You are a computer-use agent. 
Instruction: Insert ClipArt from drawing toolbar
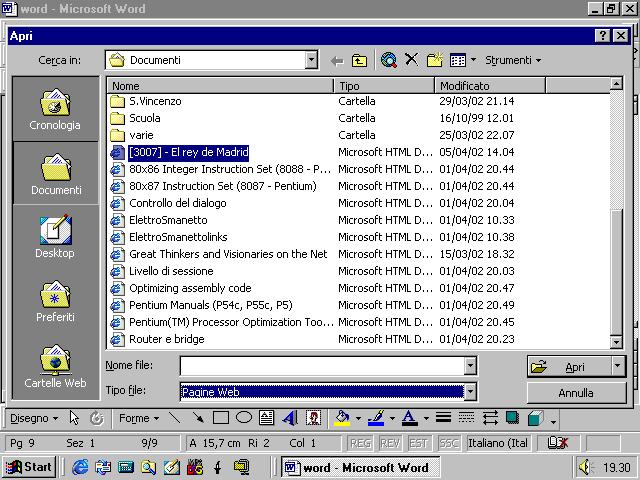tap(313, 418)
